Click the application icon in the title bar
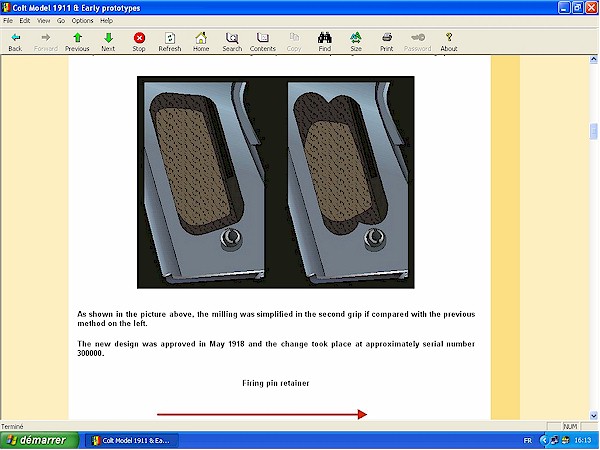This screenshot has height=450, width=600. tap(6, 7)
